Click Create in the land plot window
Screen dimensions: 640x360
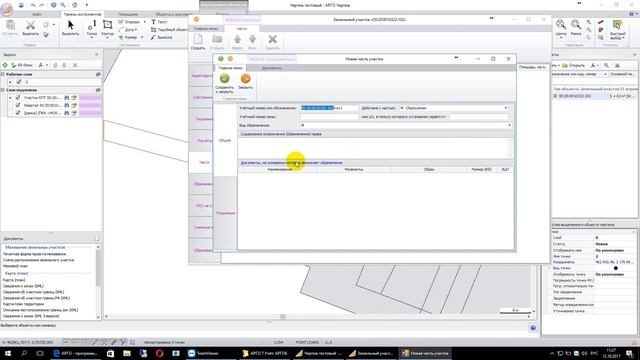pos(198,42)
